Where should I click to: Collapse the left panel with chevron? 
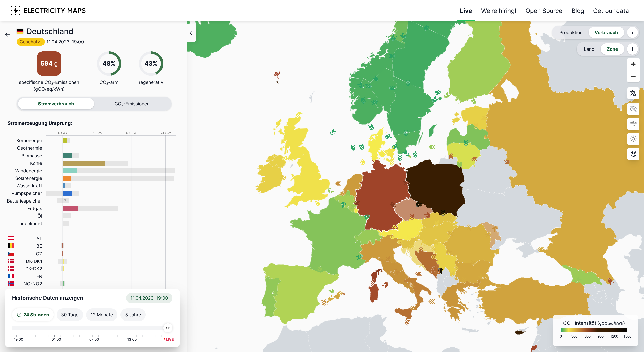tap(191, 33)
